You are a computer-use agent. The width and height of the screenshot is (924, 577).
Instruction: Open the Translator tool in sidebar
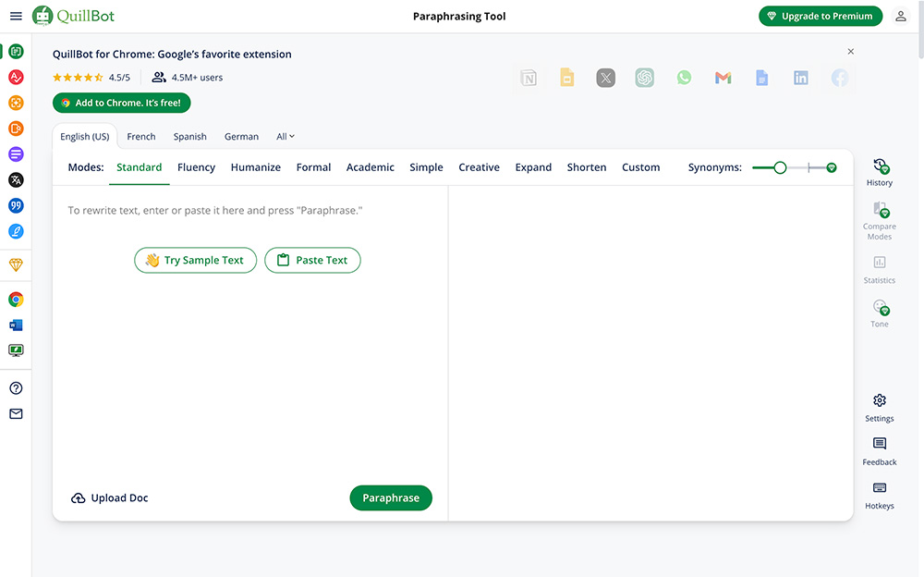[x=16, y=180]
